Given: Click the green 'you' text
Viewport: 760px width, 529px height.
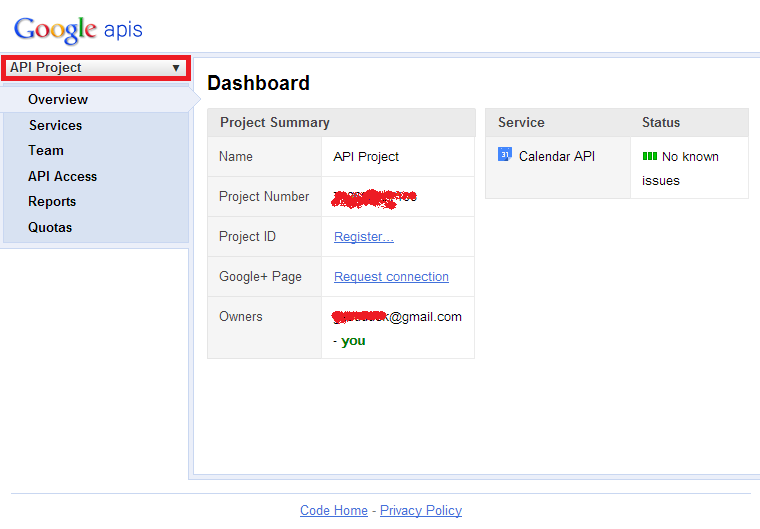Looking at the screenshot, I should pyautogui.click(x=353, y=341).
